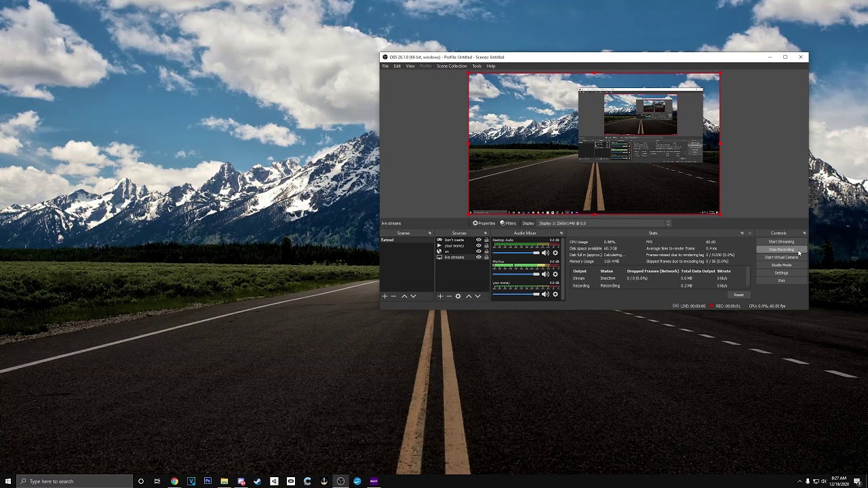The image size is (868, 488).
Task: Open Photoshop from the taskbar
Action: pos(208,481)
